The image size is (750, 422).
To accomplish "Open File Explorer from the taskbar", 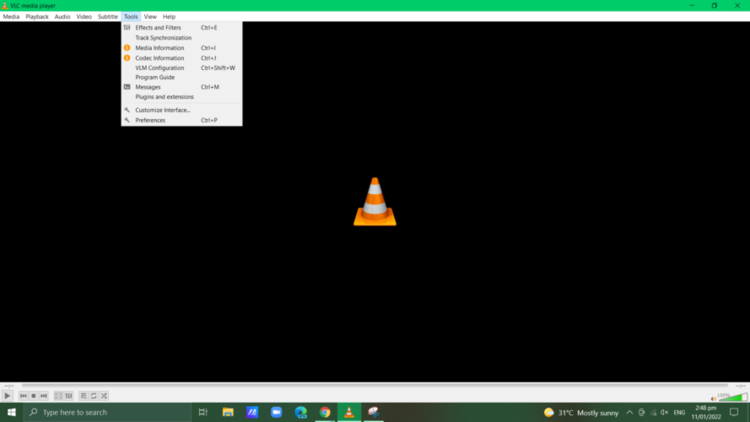I will coord(228,412).
